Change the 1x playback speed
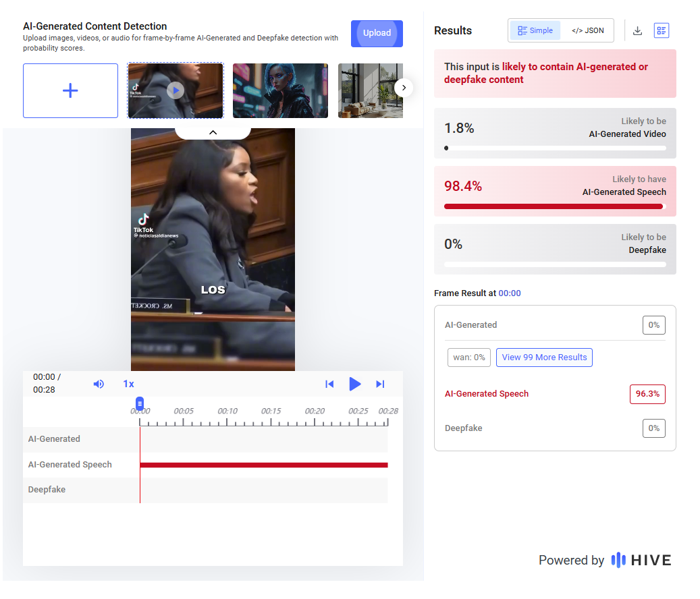The image size is (700, 599). click(x=128, y=384)
